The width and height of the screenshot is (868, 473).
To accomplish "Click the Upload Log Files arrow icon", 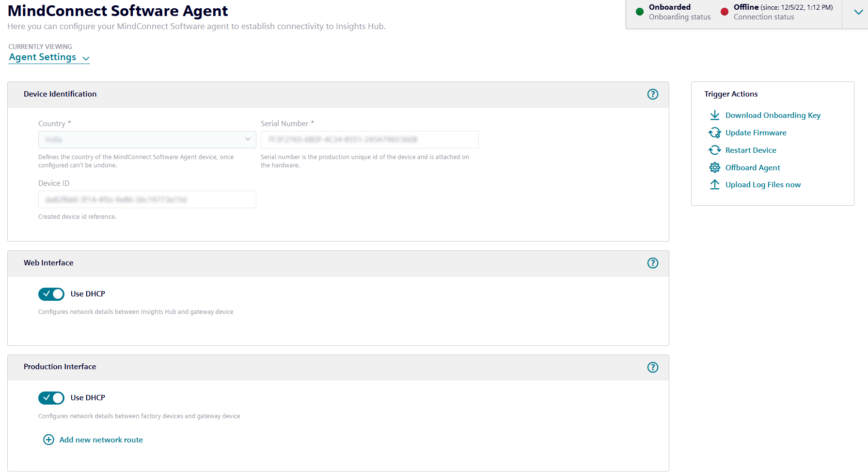I will coord(714,184).
